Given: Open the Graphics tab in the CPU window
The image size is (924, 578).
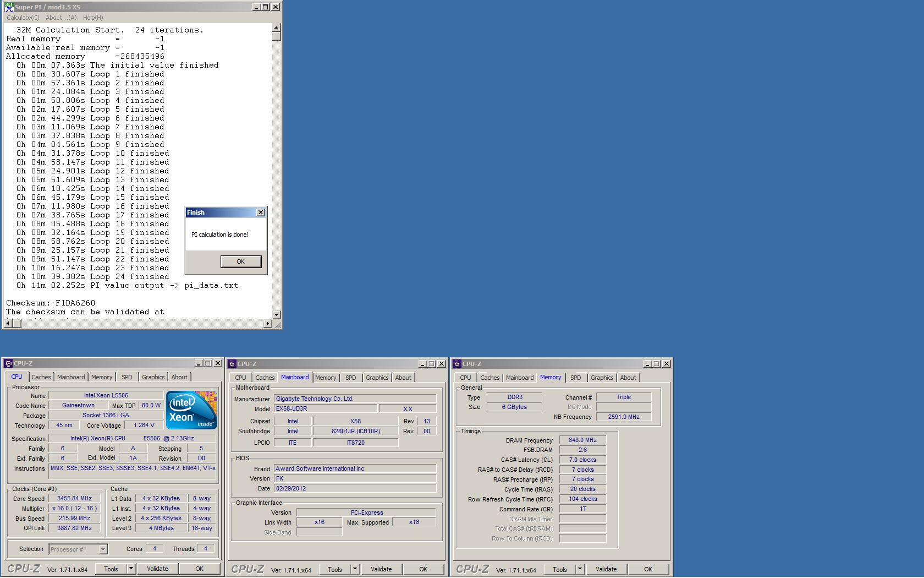Looking at the screenshot, I should (x=153, y=377).
